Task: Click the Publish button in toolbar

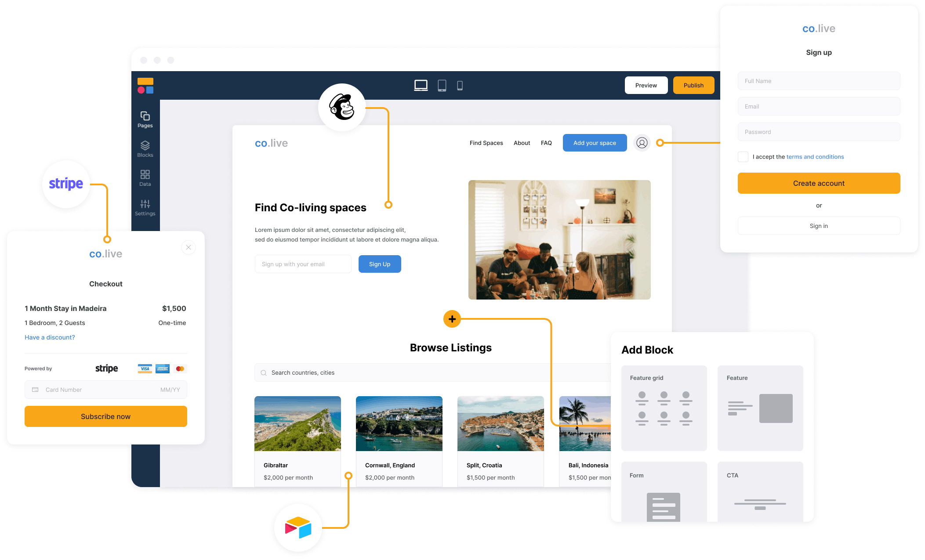Action: tap(693, 84)
